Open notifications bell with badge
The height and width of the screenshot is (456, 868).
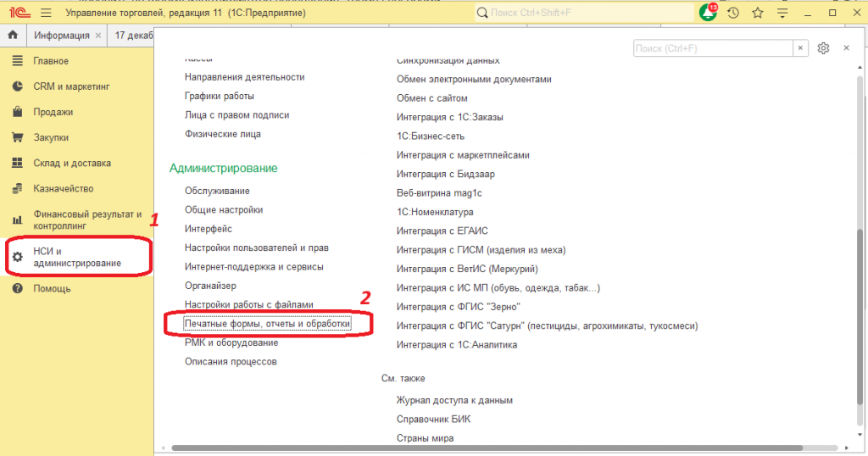(x=708, y=12)
